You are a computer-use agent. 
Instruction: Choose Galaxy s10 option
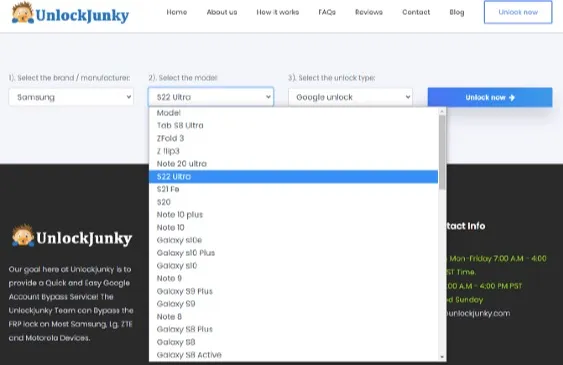293,266
